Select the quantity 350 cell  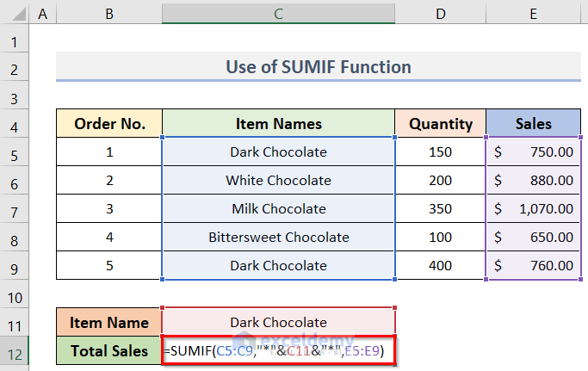point(441,208)
